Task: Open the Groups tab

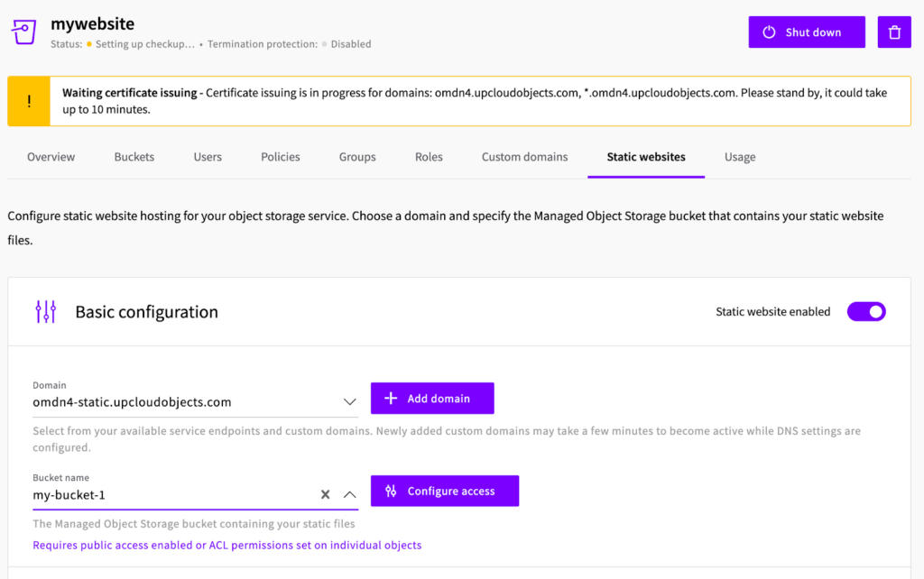Action: coord(357,157)
